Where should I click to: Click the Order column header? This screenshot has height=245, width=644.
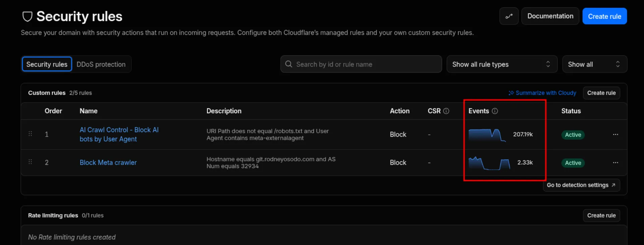point(53,111)
